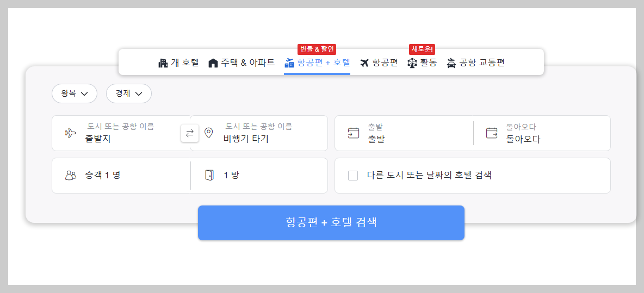Switch to 주택 & 아파트 tab

pos(242,63)
